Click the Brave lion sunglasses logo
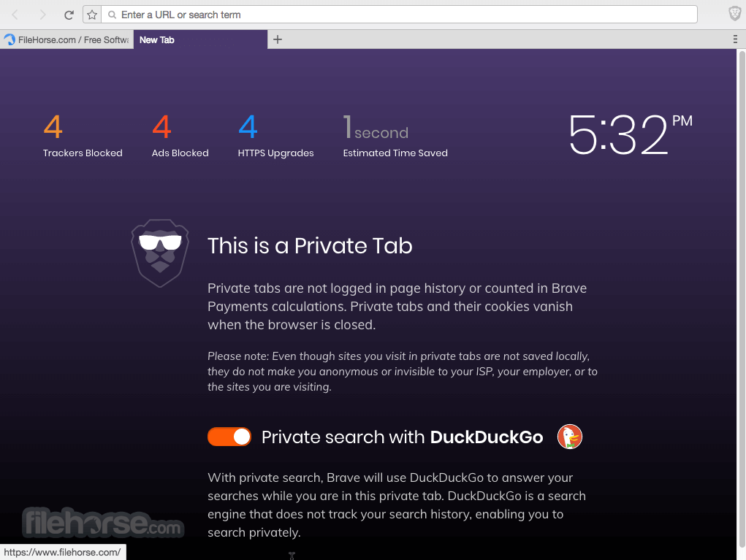This screenshot has width=746, height=560. [160, 253]
